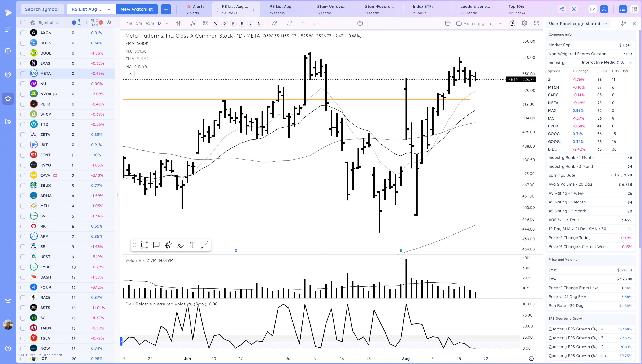The width and height of the screenshot is (642, 364).
Task: Click the New Watchlist button
Action: [137, 9]
